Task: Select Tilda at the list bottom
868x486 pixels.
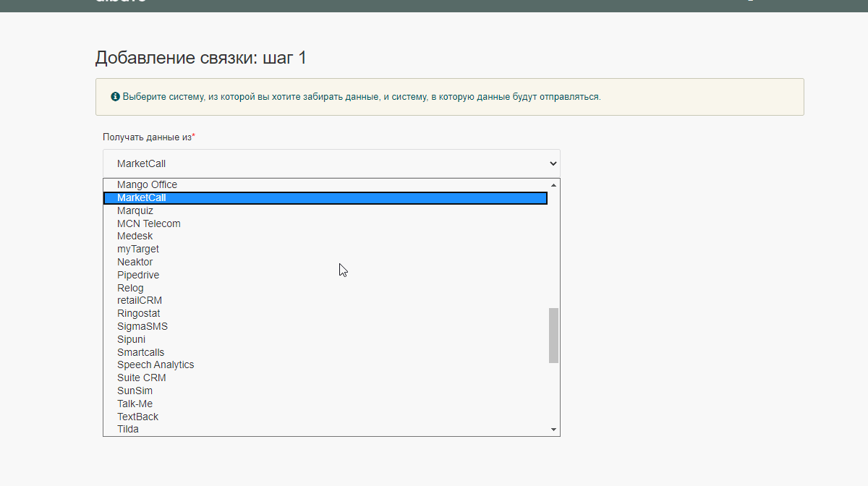Action: [x=128, y=429]
